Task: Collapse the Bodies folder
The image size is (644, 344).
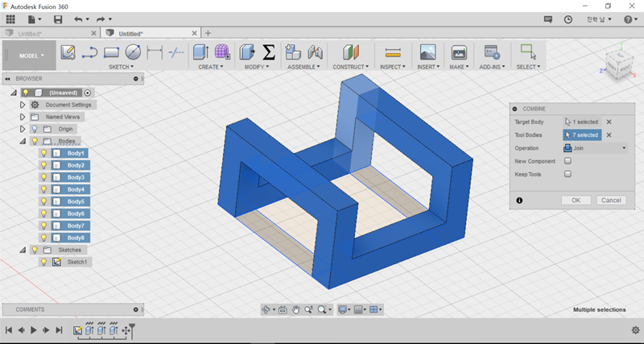Action: tap(23, 141)
